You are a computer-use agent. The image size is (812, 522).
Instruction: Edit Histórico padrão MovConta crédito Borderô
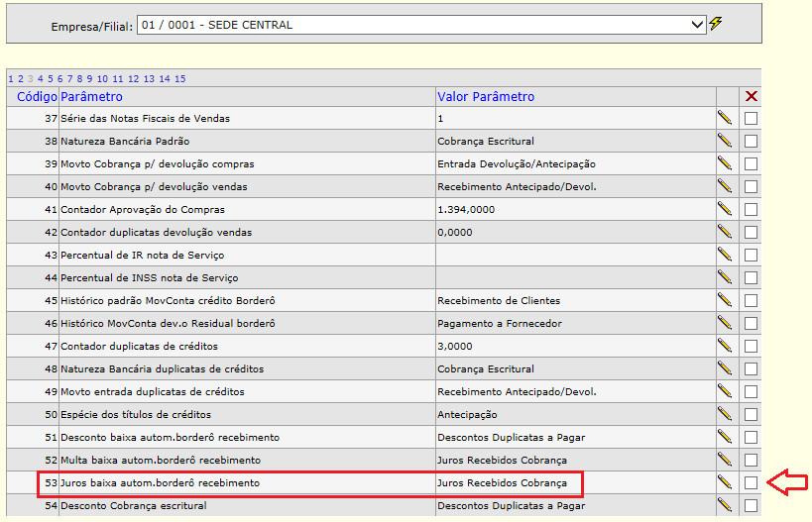[725, 300]
